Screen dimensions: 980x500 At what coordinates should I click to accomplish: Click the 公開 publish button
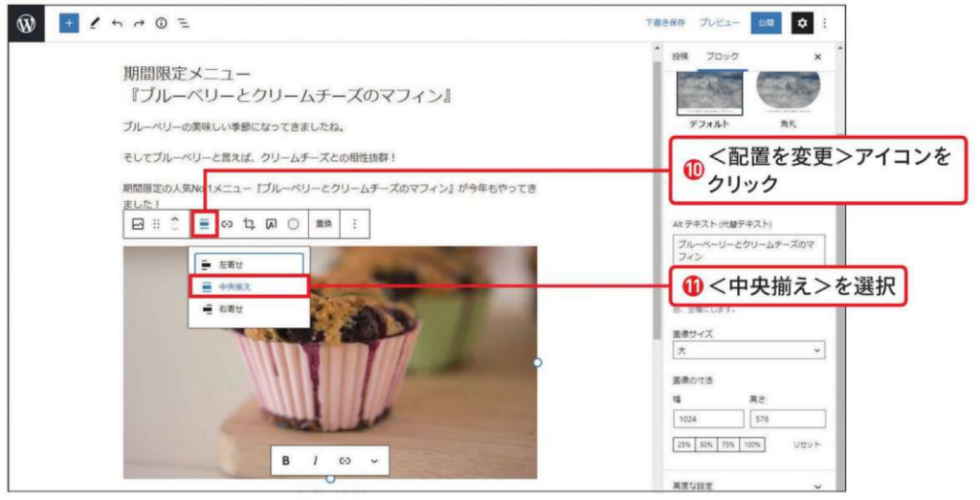(766, 23)
